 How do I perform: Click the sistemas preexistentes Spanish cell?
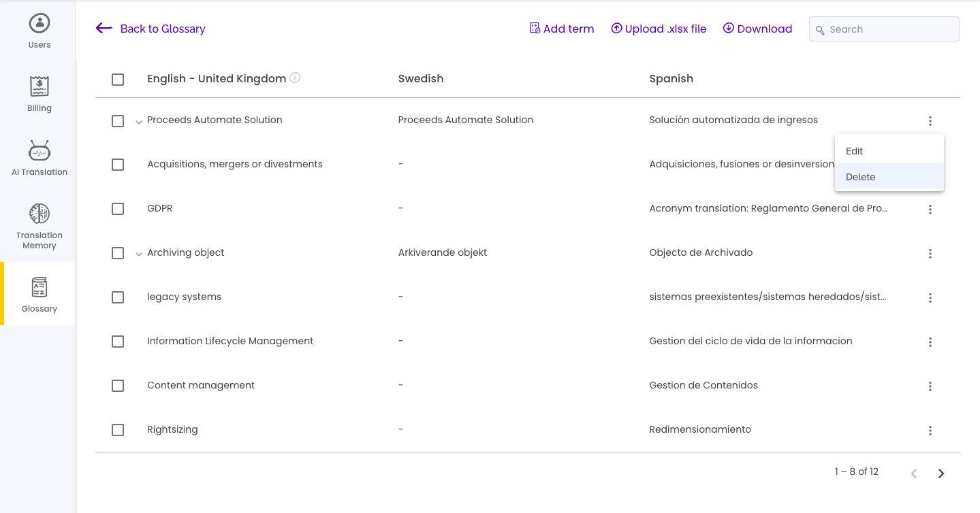coord(768,297)
